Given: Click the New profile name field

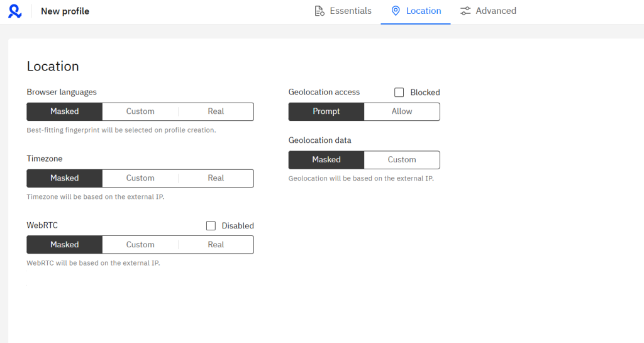Looking at the screenshot, I should pos(65,11).
